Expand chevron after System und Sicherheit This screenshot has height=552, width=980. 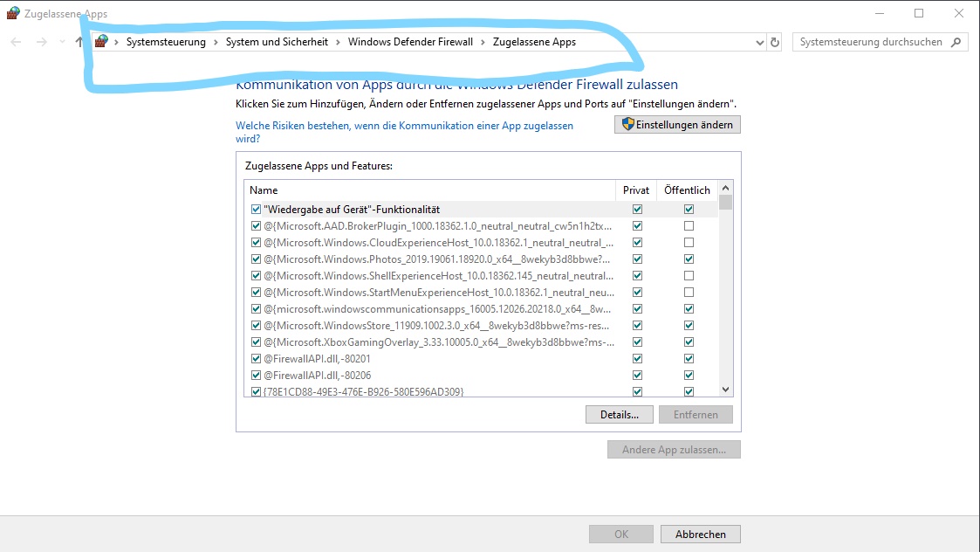point(338,42)
